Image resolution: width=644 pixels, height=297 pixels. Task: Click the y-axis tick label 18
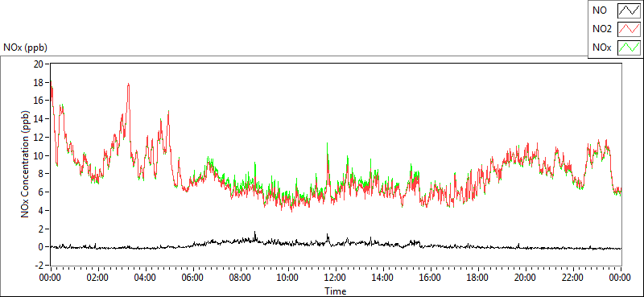point(39,83)
